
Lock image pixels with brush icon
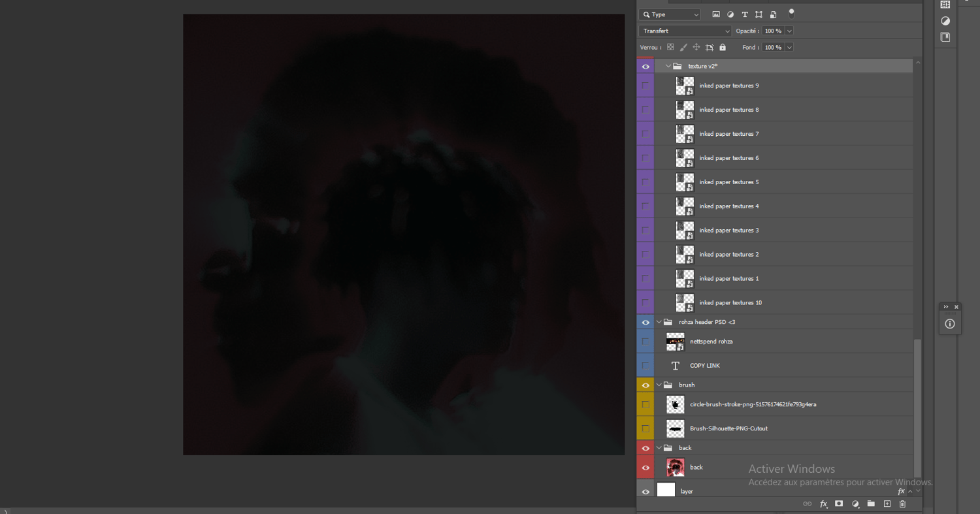[x=683, y=47]
